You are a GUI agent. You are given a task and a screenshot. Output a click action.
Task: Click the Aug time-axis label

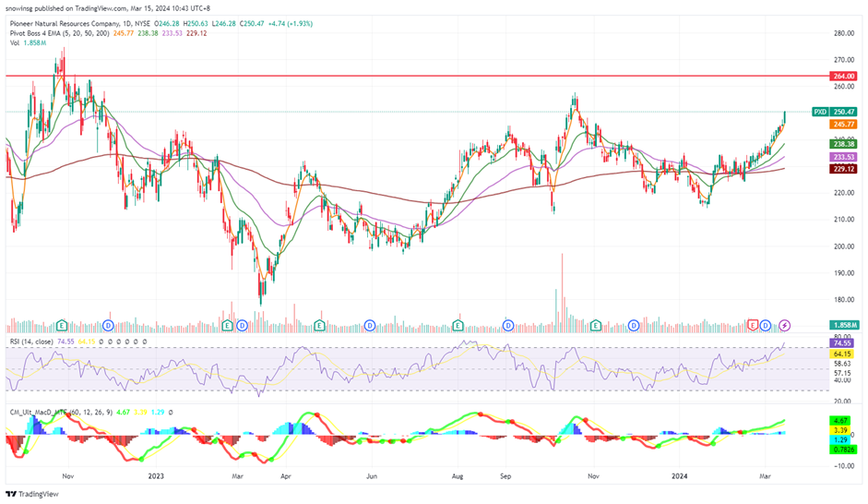[x=458, y=476]
